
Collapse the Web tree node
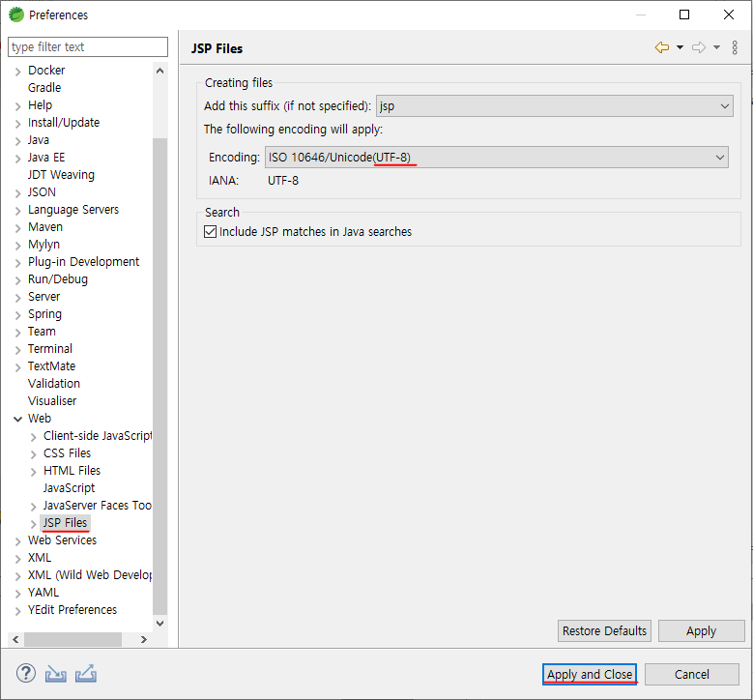click(x=17, y=419)
